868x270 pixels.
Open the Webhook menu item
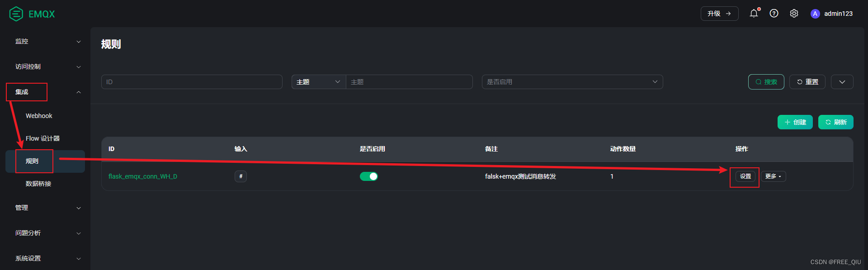39,116
